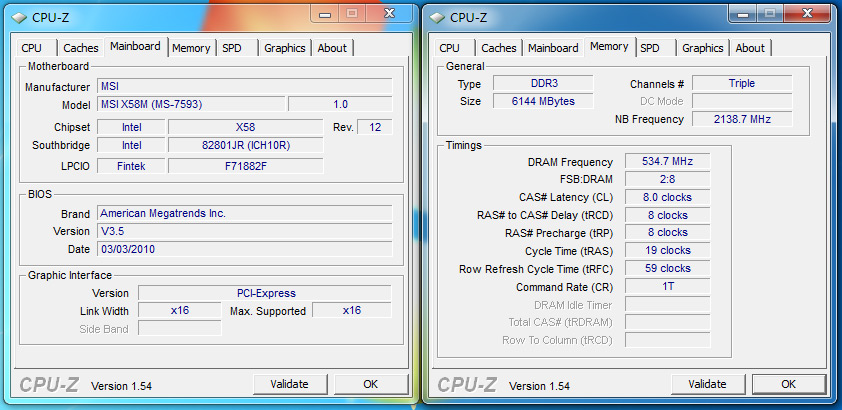
Task: Click Southbridge value 82801JR (ICH10R)
Action: point(245,145)
